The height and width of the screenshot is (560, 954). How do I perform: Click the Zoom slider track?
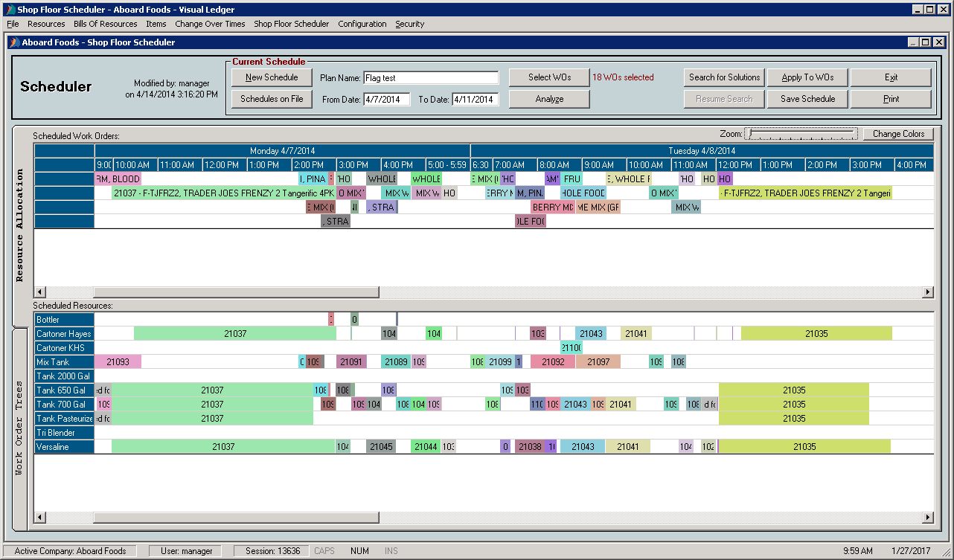click(x=802, y=134)
